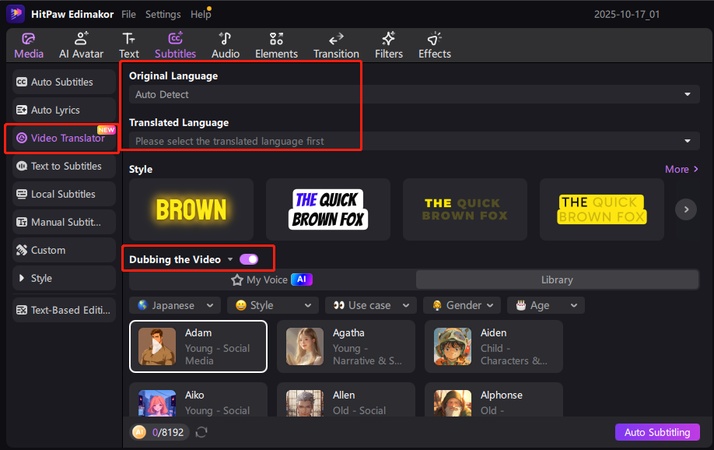Click the refresh credits icon
This screenshot has width=714, height=450.
click(x=201, y=432)
